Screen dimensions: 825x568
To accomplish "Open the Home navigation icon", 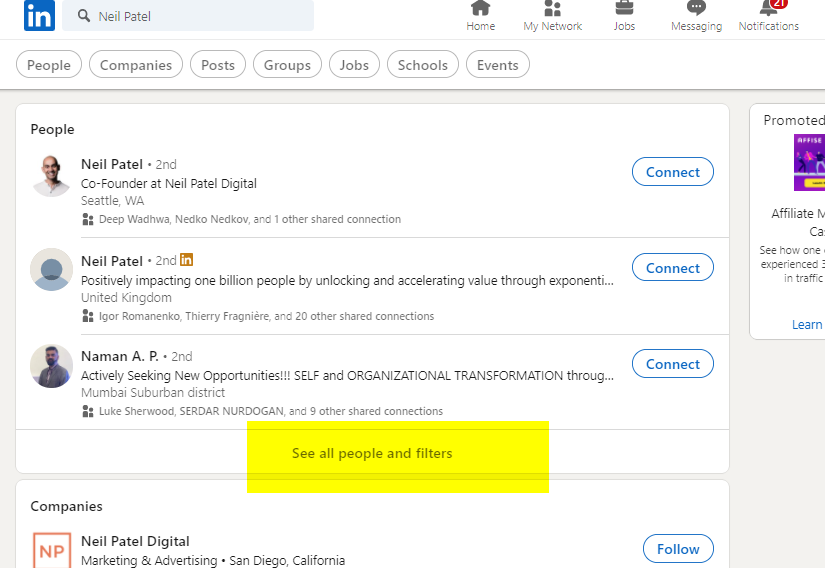I will (x=480, y=8).
